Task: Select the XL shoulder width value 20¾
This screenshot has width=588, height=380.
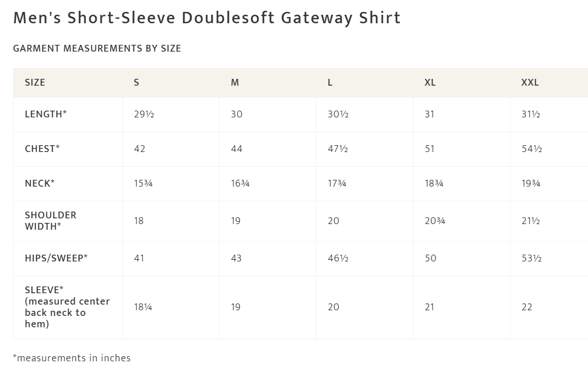Action: coord(435,221)
